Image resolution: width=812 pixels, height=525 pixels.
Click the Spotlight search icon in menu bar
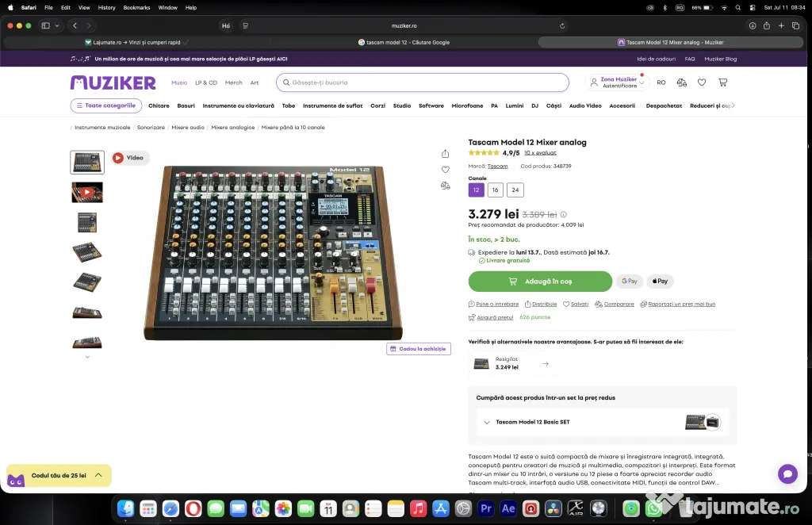coord(738,8)
